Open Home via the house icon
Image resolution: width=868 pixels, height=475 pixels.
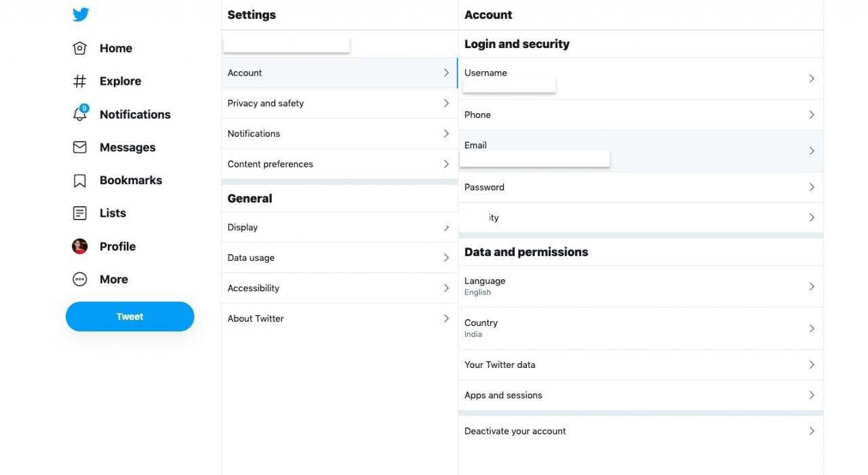[80, 48]
